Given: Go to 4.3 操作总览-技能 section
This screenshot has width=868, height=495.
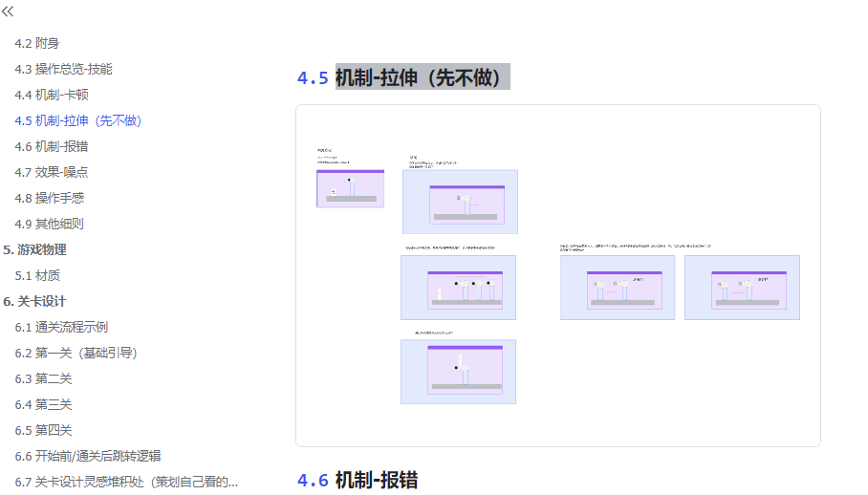Looking at the screenshot, I should pos(63,69).
